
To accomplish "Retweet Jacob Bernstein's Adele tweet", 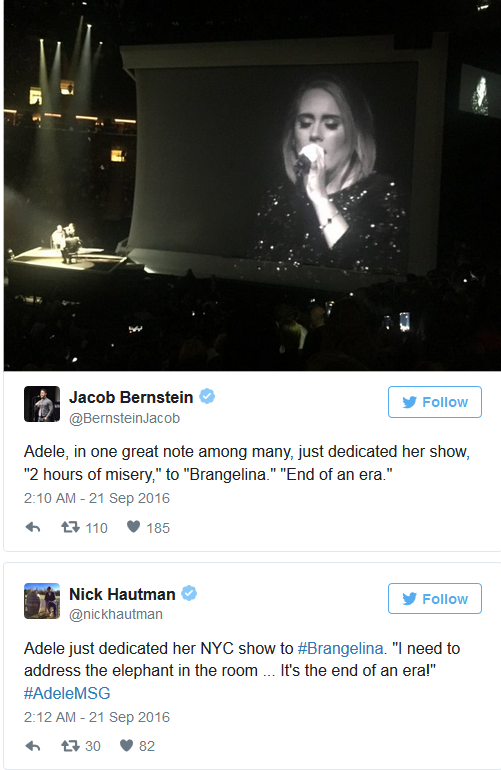I will [x=70, y=527].
